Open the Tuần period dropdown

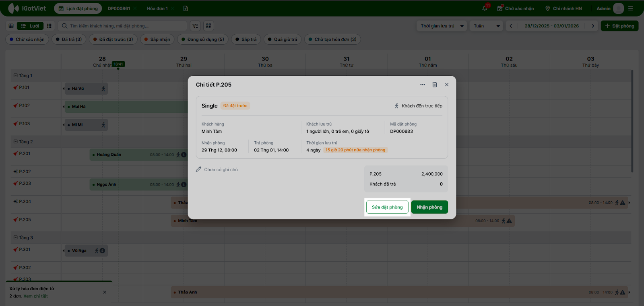(x=486, y=26)
